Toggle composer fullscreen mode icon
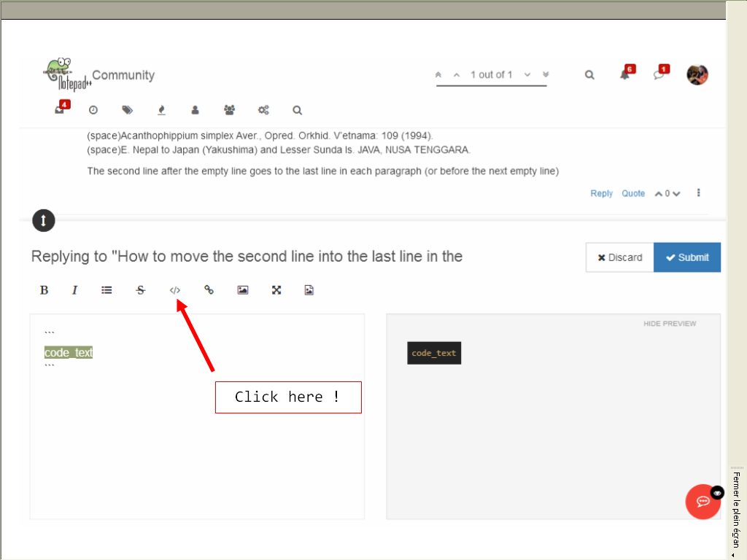 [276, 290]
